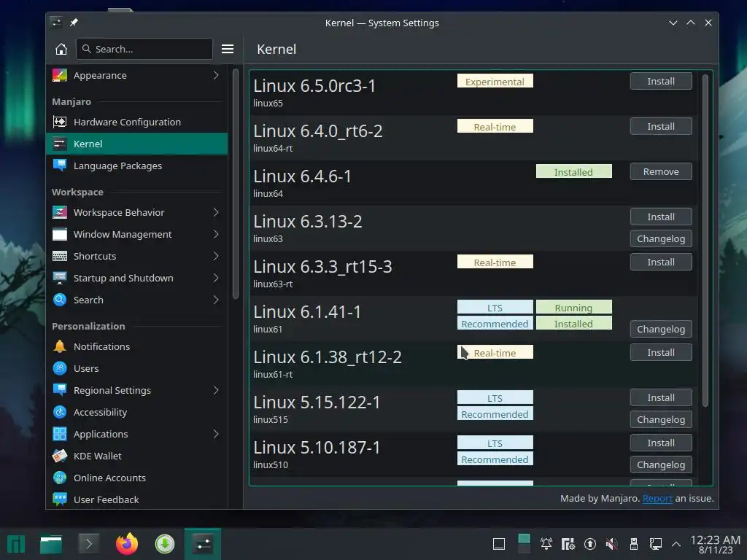Click the Appearance icon in sidebar
Viewport: 747px width, 560px height.
pos(60,75)
